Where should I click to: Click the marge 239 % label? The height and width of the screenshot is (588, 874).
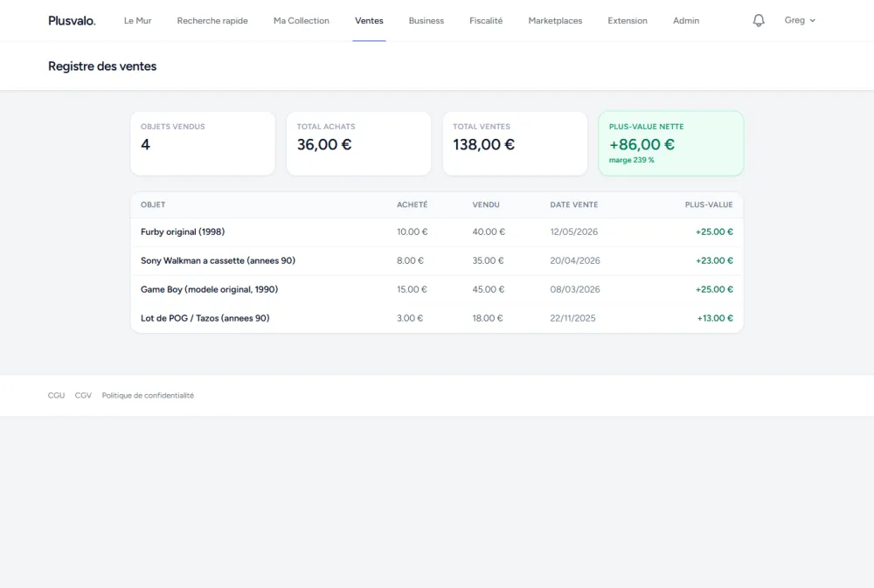632,160
